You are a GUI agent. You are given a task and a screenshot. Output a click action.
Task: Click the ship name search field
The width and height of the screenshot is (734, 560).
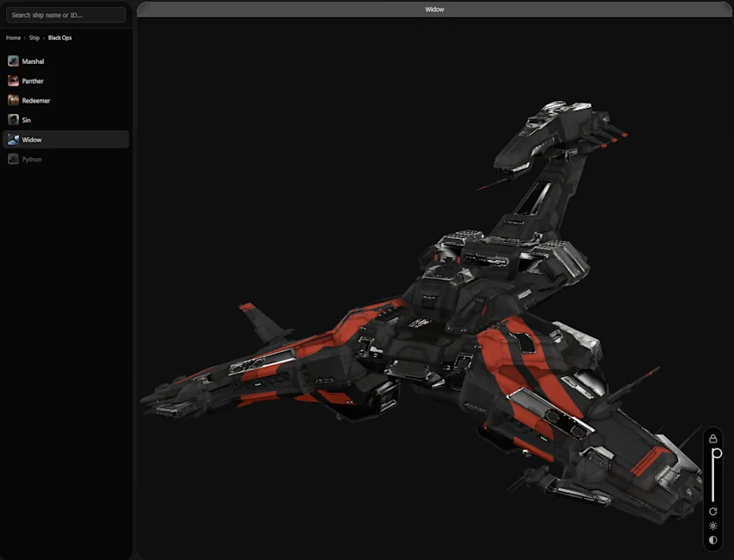click(x=66, y=15)
